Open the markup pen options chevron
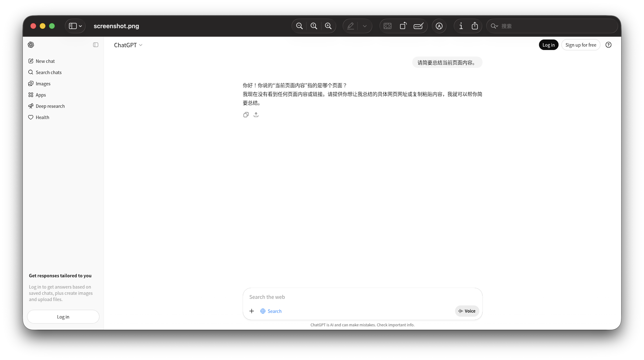 (x=365, y=26)
